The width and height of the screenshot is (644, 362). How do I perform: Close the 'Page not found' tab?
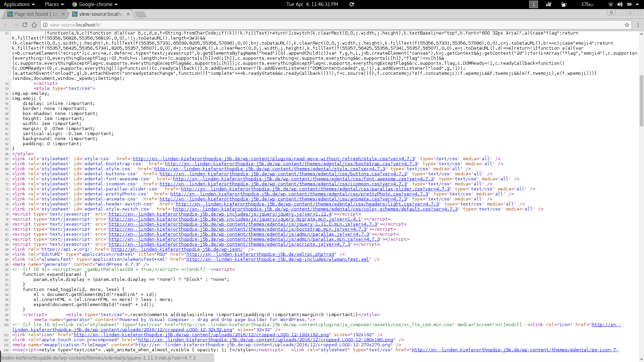coord(63,14)
